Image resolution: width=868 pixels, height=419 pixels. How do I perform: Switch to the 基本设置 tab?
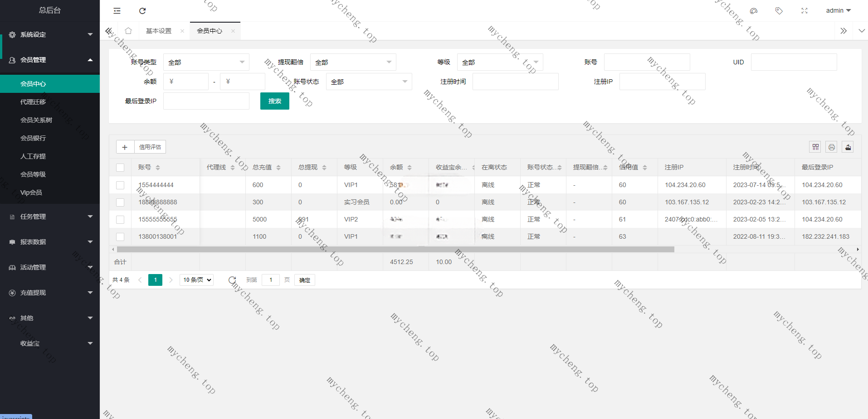click(x=159, y=31)
